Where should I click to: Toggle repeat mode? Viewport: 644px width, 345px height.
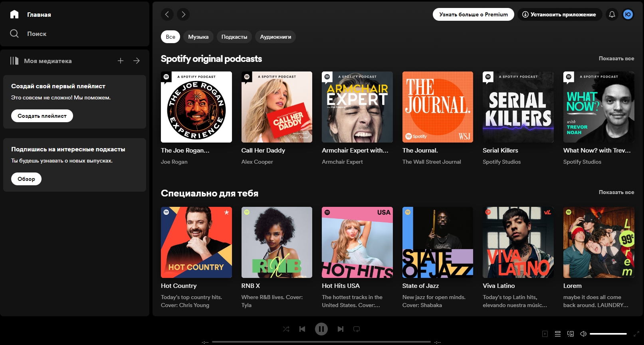coord(357,329)
